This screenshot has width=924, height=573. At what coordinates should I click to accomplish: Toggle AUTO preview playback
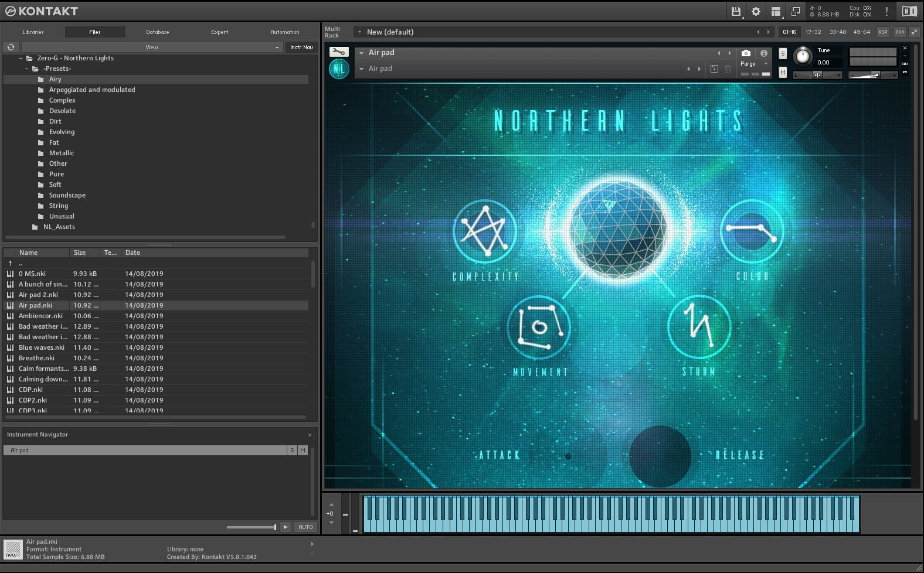305,527
